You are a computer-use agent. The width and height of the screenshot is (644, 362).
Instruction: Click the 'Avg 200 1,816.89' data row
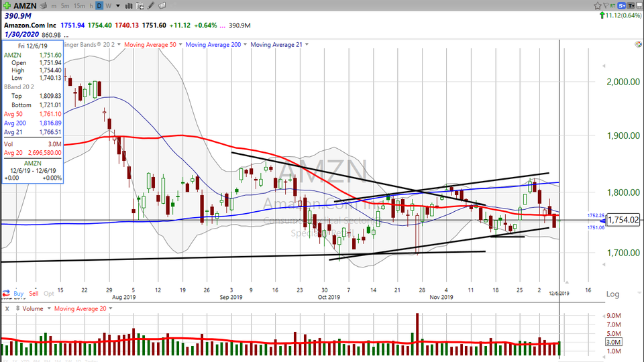[x=32, y=123]
